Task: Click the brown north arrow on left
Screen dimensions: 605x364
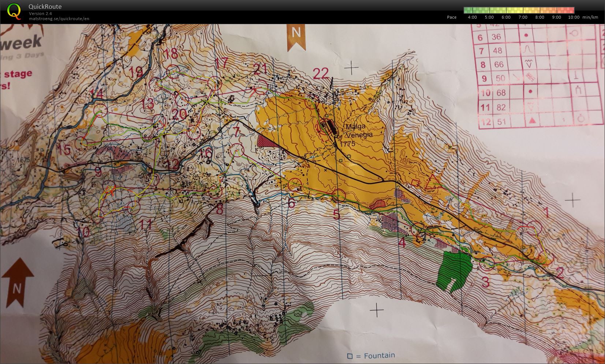Action: pos(17,282)
